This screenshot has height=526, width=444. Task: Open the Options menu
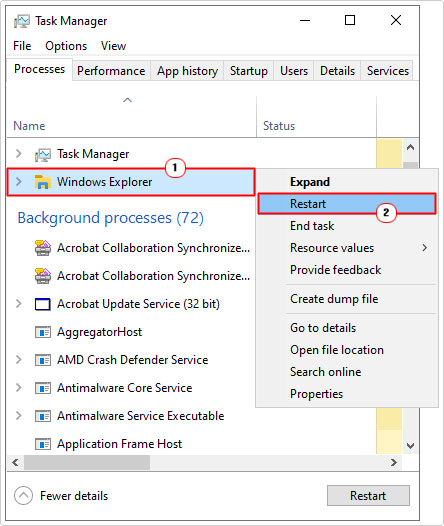tap(66, 46)
